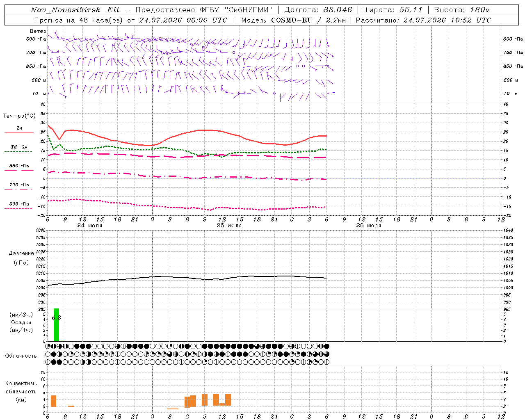Image resolution: width=525 pixels, height=420 pixels.
Task: Click the Nov_Novosibirsk-Elt station title
Action: coord(75,10)
